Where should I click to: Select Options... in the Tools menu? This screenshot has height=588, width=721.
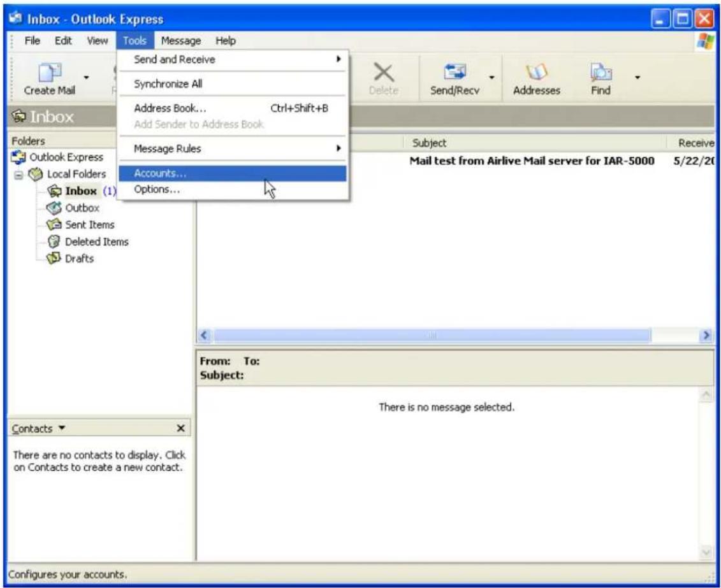[233, 189]
